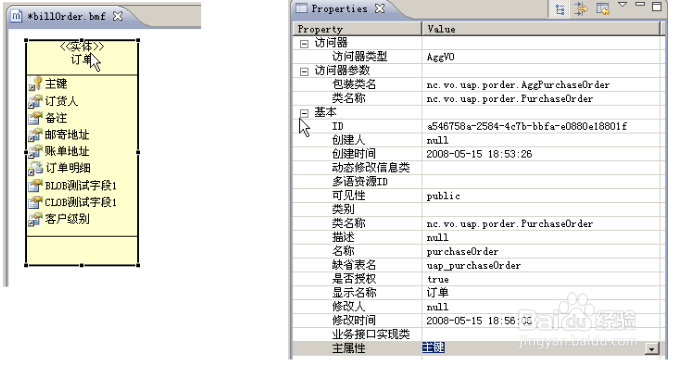The width and height of the screenshot is (676, 365).
Task: Select the 邮寄地址 attribute
Action: click(x=67, y=134)
